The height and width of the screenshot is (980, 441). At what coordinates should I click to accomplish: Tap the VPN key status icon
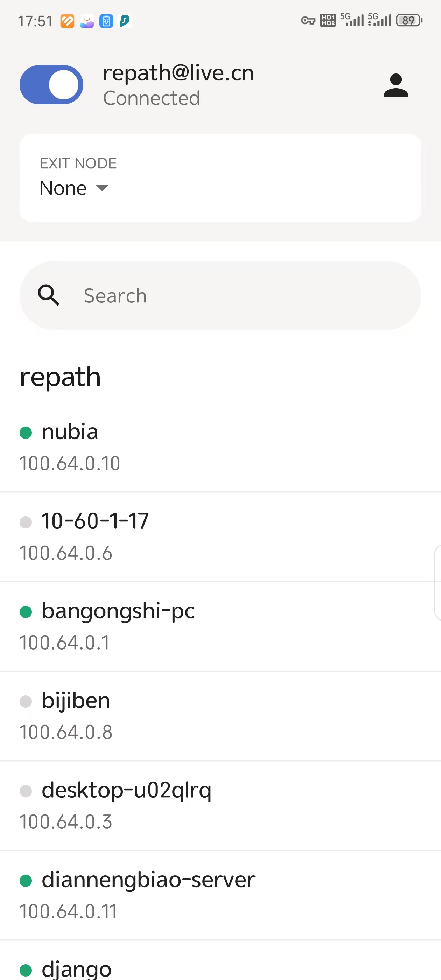pyautogui.click(x=308, y=21)
